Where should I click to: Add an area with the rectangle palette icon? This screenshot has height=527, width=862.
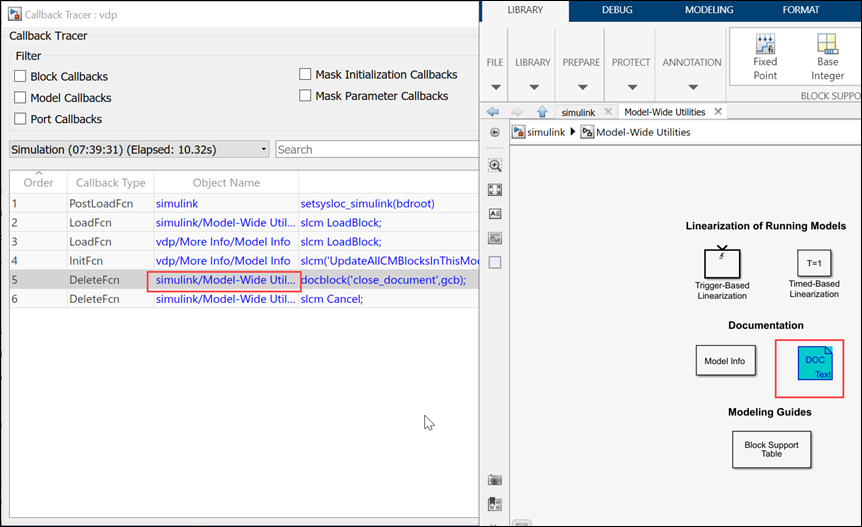click(495, 262)
